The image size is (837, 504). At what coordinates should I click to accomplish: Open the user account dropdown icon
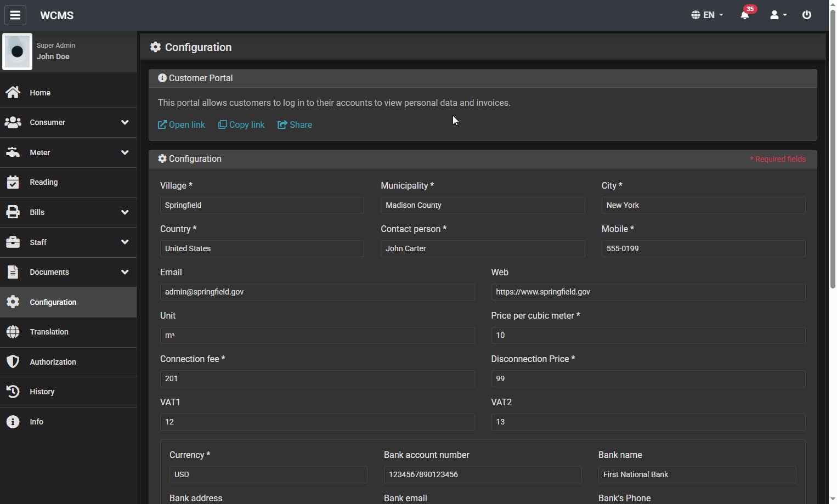[778, 15]
